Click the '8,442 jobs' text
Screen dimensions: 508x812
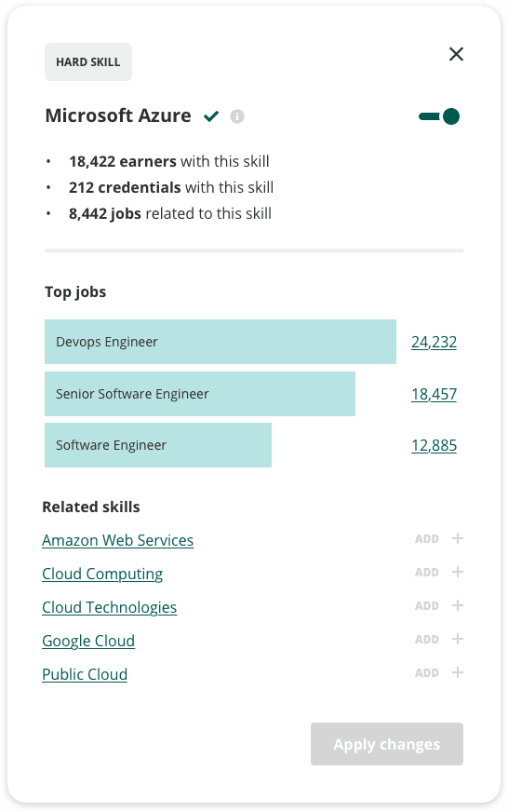pyautogui.click(x=105, y=213)
